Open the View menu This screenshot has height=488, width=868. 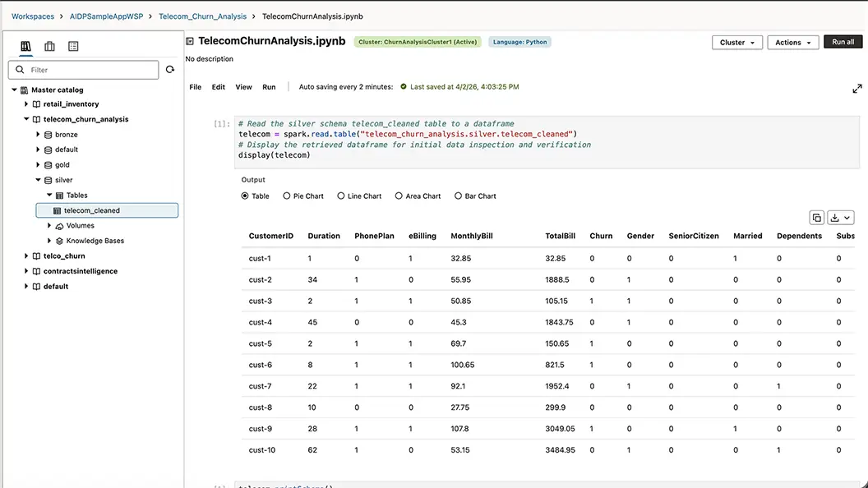(243, 87)
